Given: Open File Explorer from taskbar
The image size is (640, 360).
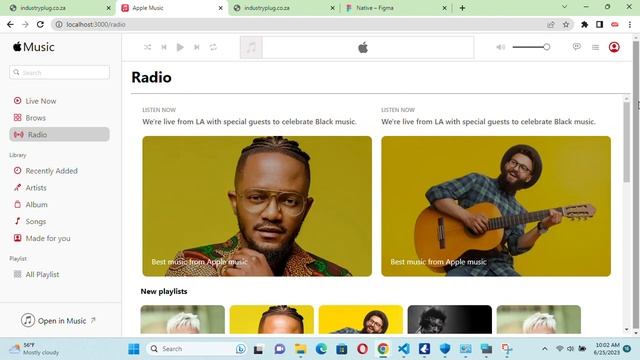Looking at the screenshot, I should coord(300,349).
